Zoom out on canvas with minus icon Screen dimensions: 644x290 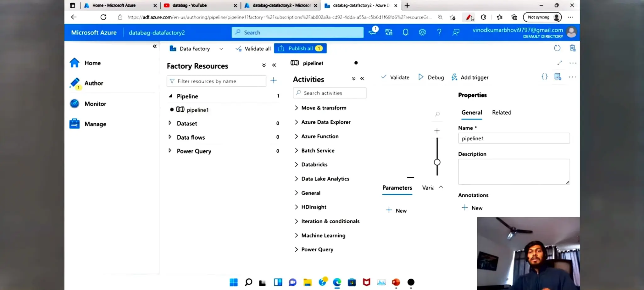pos(410,177)
